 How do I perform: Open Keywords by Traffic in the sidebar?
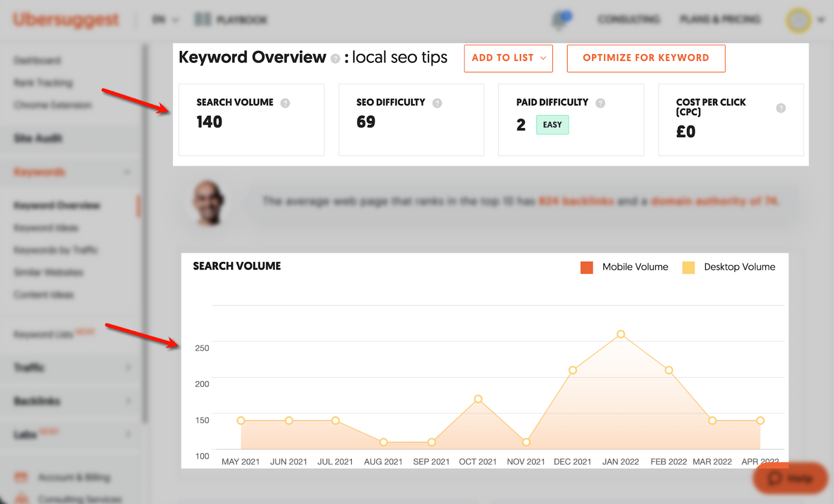pos(56,250)
